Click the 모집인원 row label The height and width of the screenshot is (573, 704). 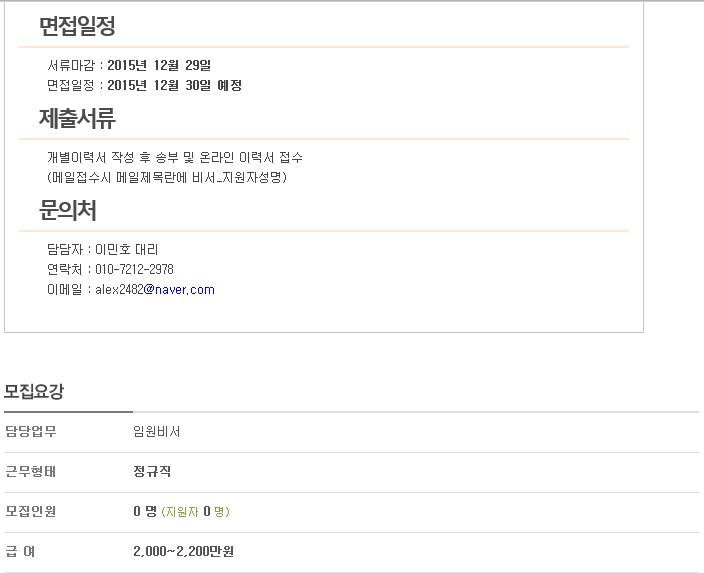click(x=31, y=511)
